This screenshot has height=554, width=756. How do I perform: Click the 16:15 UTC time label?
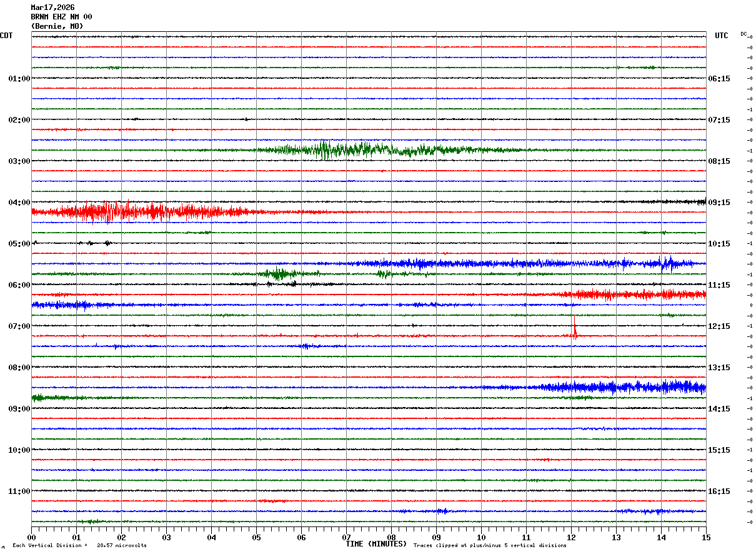720,491
